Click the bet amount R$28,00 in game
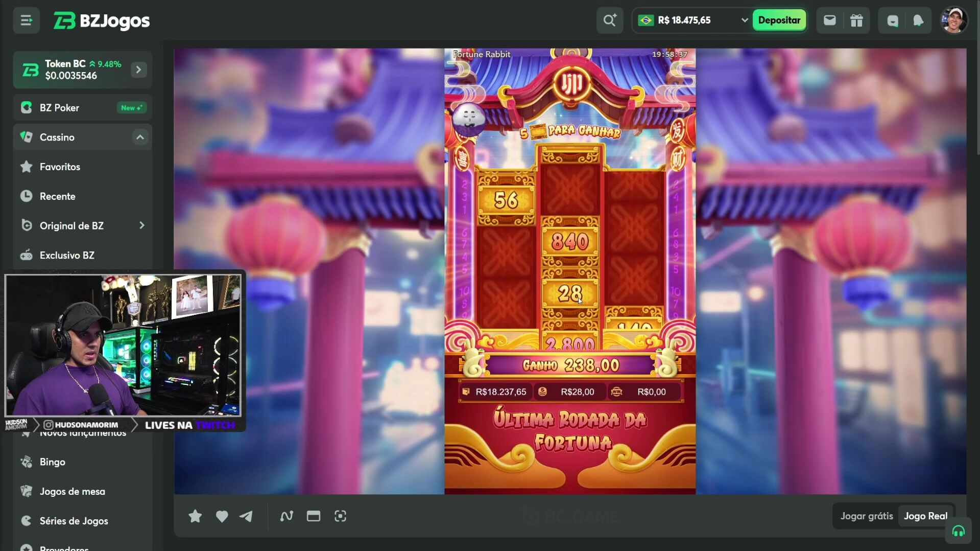The image size is (980, 551). click(570, 392)
